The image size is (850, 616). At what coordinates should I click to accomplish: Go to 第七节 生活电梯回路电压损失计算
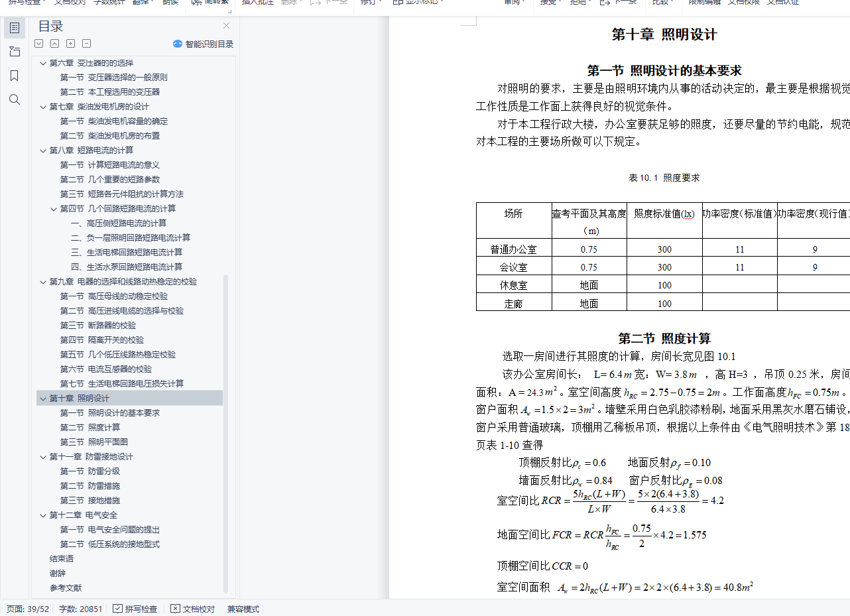pos(122,384)
